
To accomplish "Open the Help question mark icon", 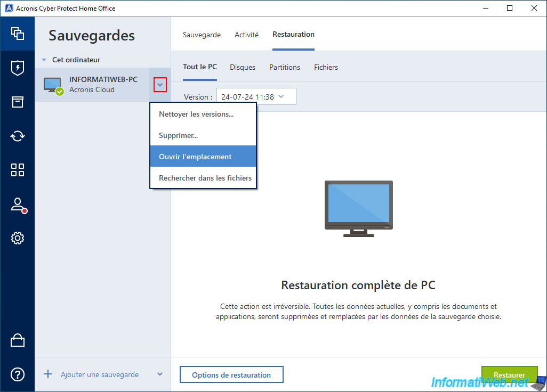I will (18, 374).
